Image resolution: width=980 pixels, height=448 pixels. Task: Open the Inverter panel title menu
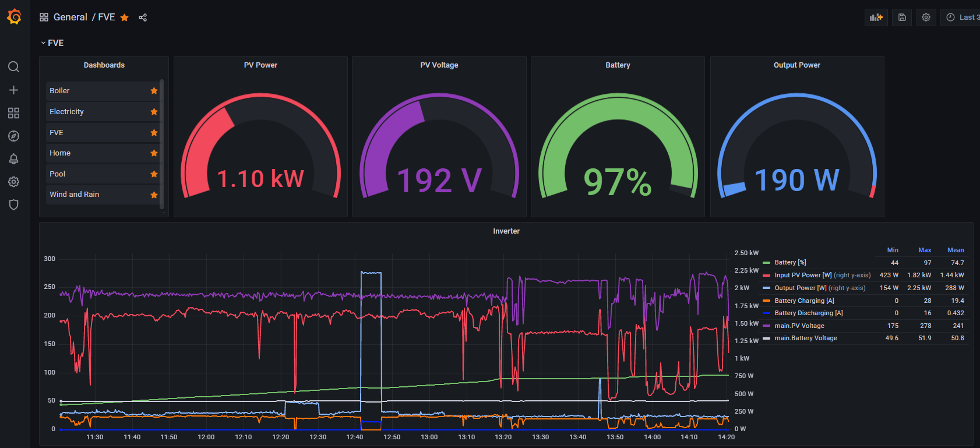[x=506, y=231]
